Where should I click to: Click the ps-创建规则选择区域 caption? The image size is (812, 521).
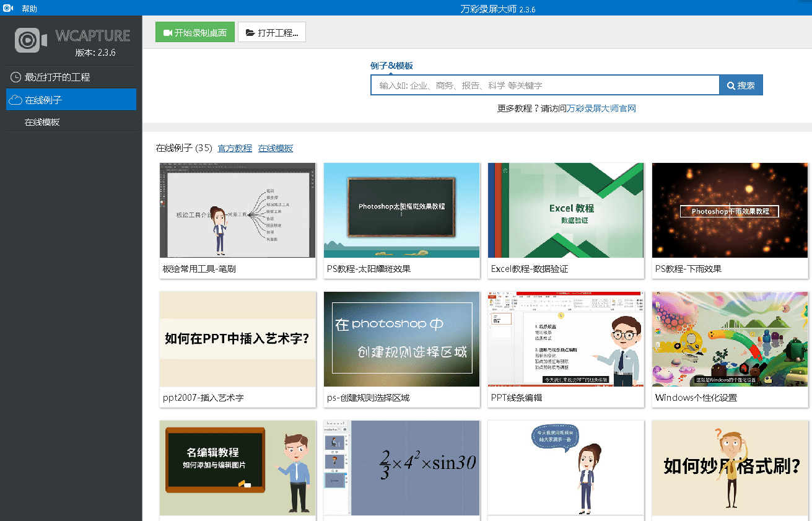pos(369,398)
